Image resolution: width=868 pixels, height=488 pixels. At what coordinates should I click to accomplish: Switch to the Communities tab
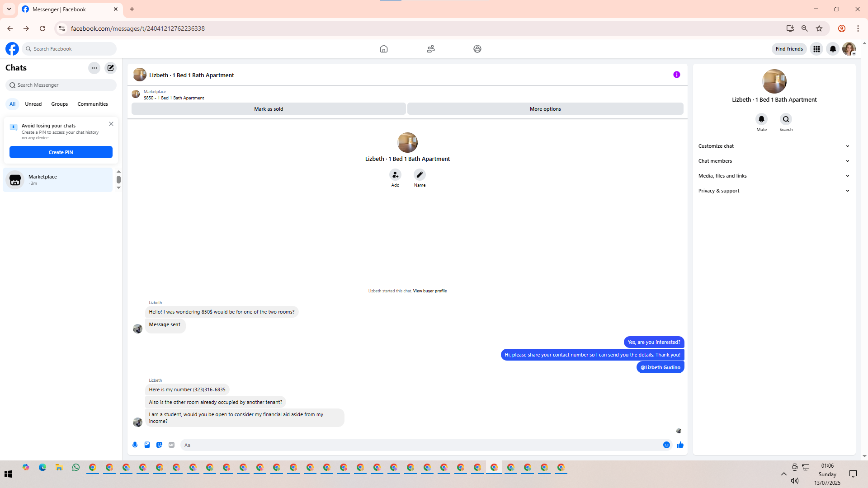[x=93, y=104]
